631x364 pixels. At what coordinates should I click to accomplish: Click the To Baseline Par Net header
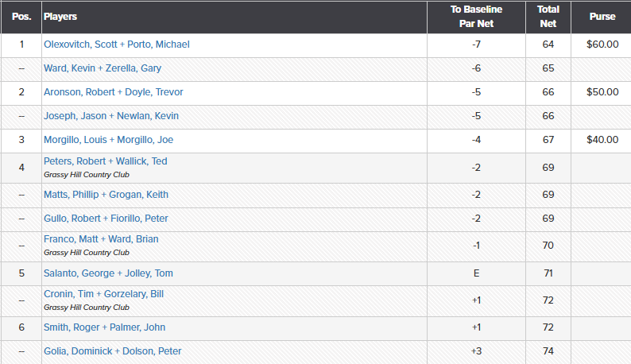point(475,17)
